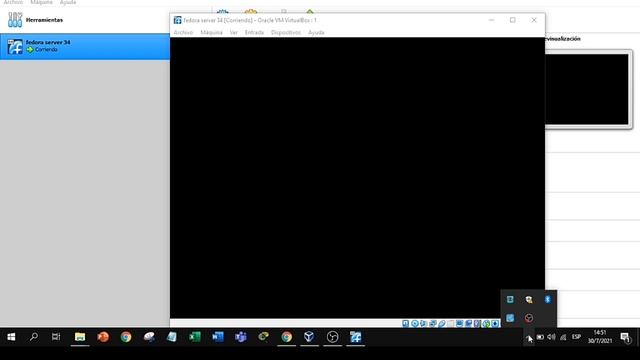Switch to fedora VM taskbar icon

[356, 337]
